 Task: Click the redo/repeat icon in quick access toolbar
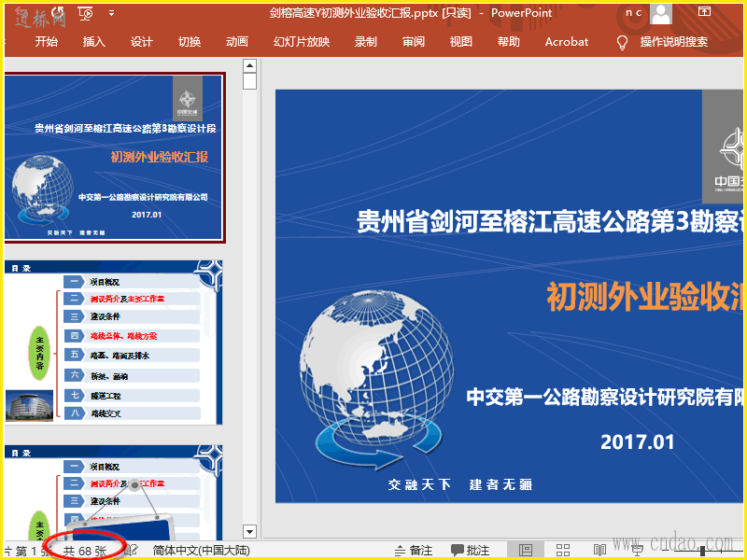[x=59, y=13]
